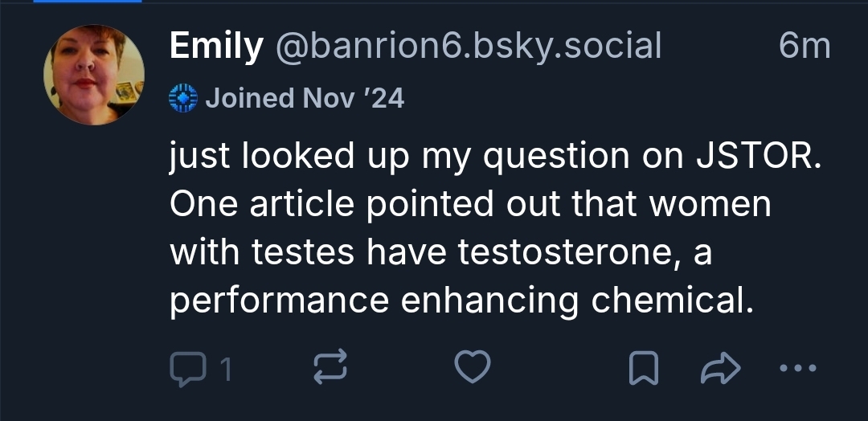Open the three-dot more options menu
868x421 pixels.
tap(797, 369)
